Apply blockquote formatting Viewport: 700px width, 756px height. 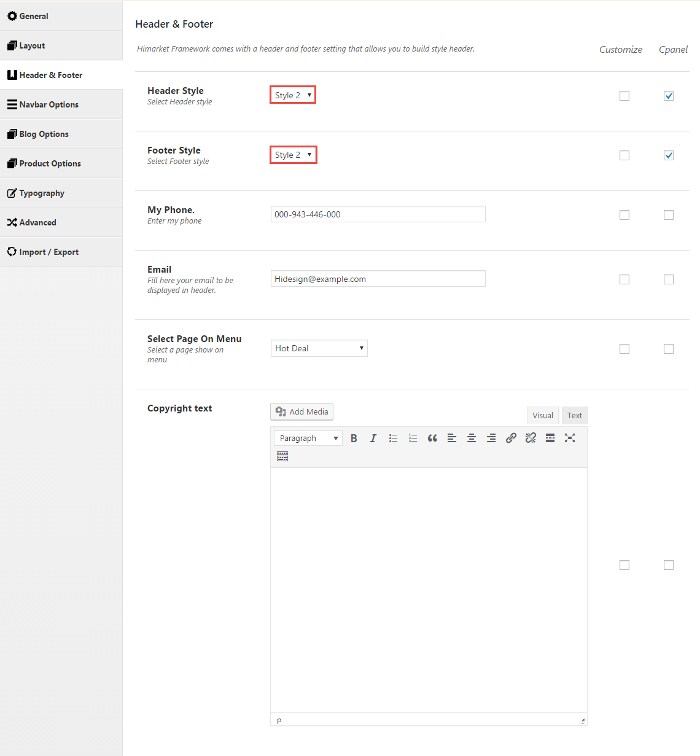pos(432,438)
